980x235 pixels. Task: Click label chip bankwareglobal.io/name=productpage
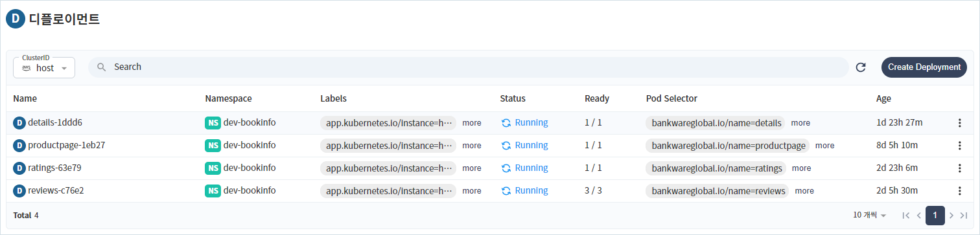click(728, 145)
